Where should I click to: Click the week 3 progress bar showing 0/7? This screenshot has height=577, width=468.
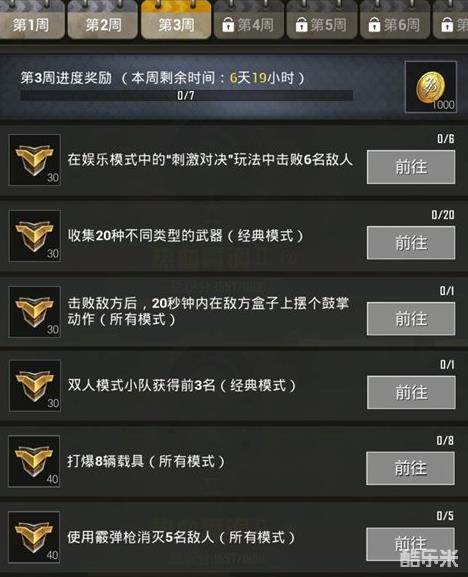pyautogui.click(x=186, y=96)
